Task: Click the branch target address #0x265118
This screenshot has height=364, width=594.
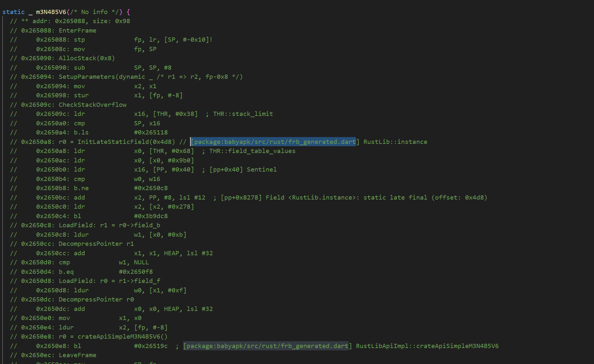Action: (x=151, y=133)
